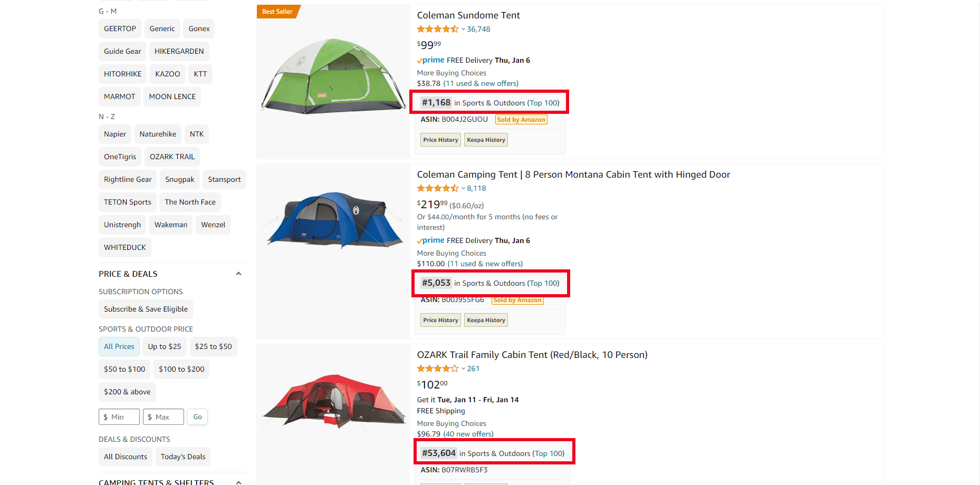The height and width of the screenshot is (485, 980).
Task: Click the prime logo on Sundome listing
Action: pos(430,60)
